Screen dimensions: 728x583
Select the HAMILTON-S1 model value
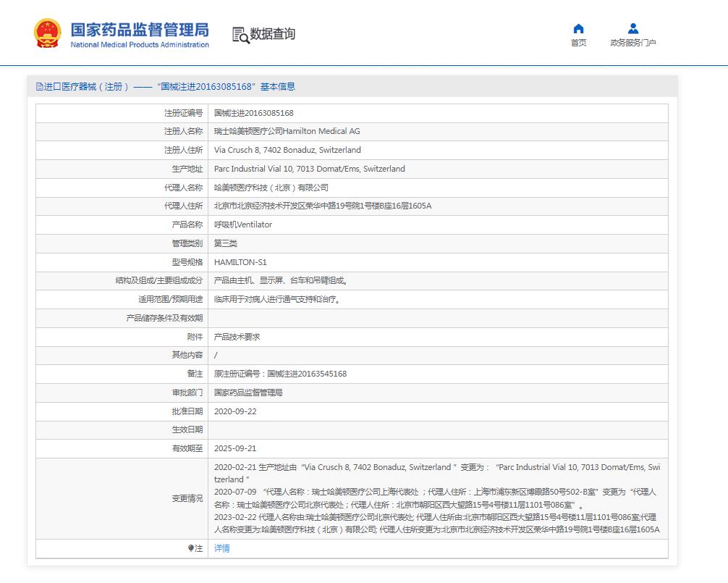click(240, 262)
